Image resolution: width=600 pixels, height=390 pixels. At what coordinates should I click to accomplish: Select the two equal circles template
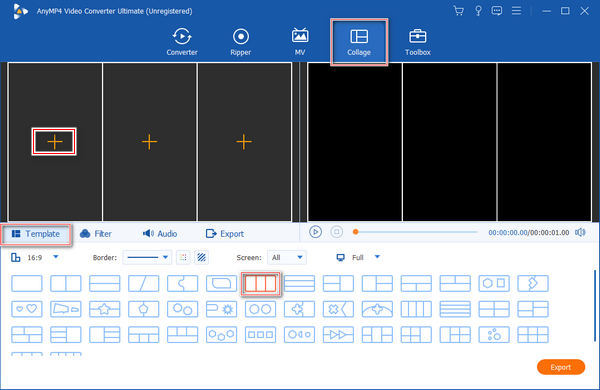coord(261,309)
